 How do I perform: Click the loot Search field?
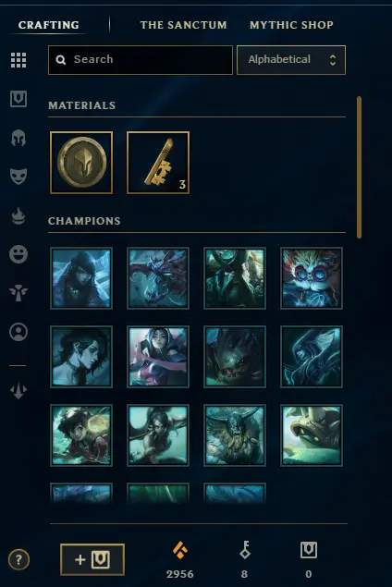coord(141,60)
